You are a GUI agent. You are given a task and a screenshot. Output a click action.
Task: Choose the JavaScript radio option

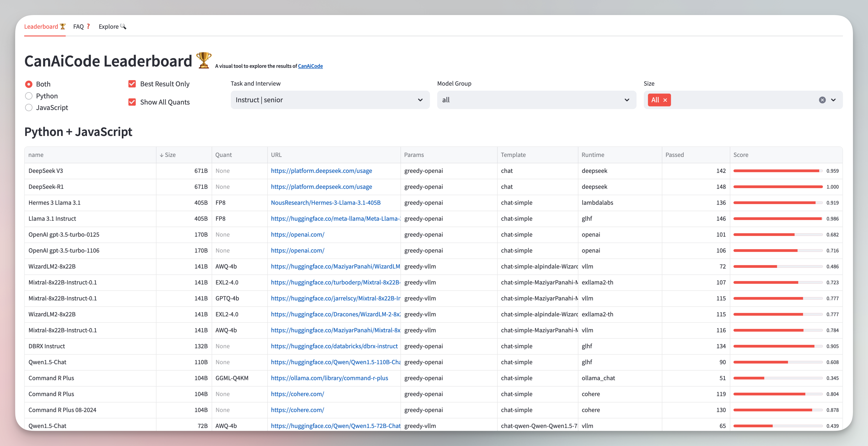(29, 108)
